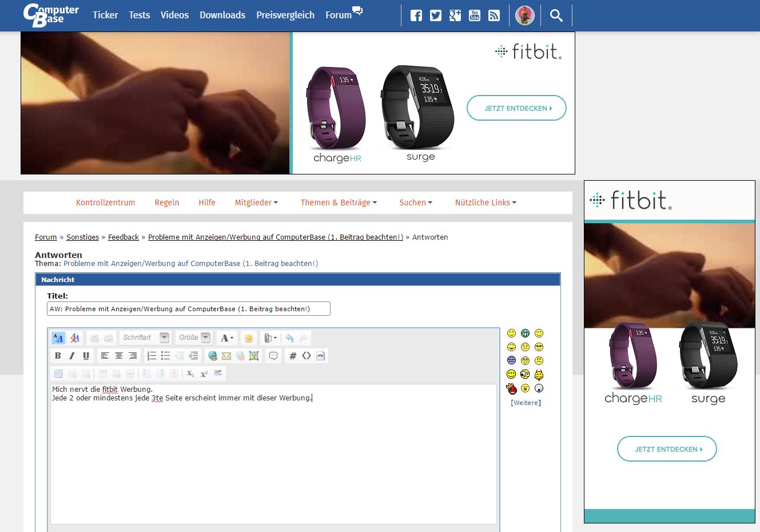Insert a horizontal line

pyautogui.click(x=218, y=374)
